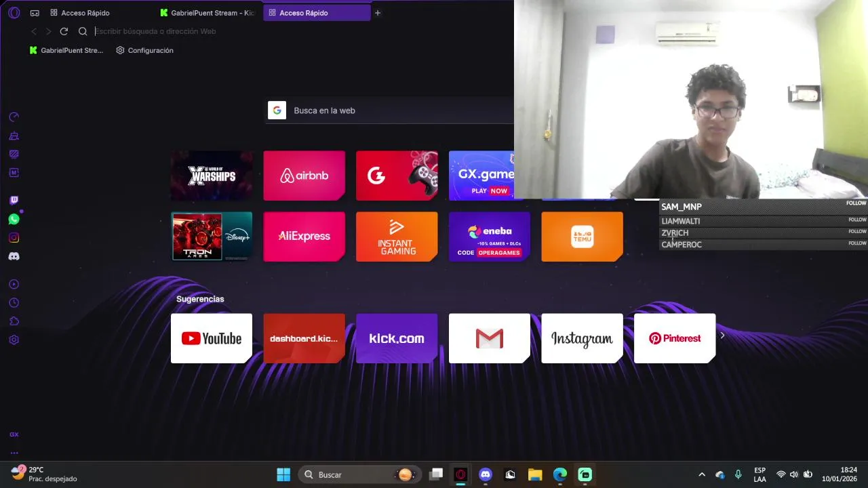
Task: Open Discord from the Windows taskbar
Action: point(485,474)
